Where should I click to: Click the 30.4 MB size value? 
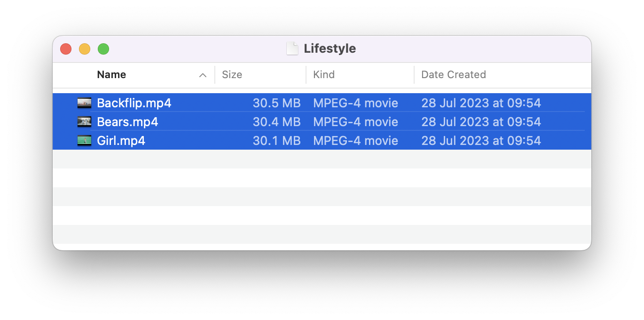tap(276, 122)
